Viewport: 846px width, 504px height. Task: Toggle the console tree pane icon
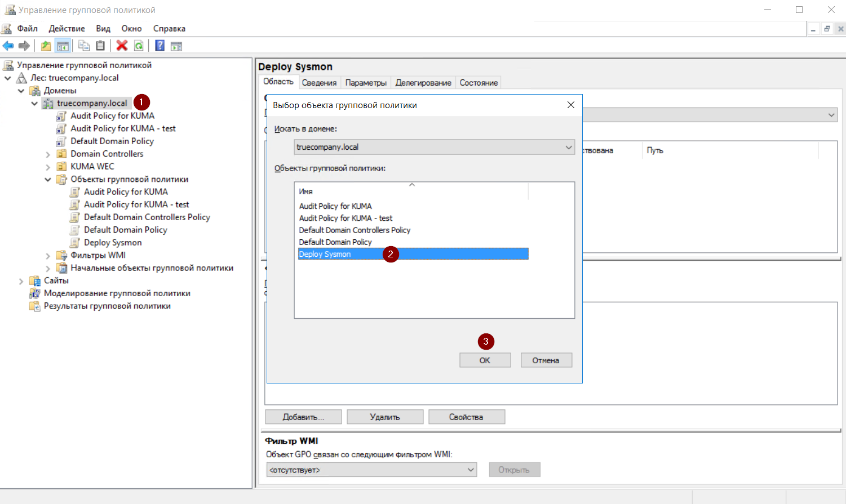pos(63,46)
